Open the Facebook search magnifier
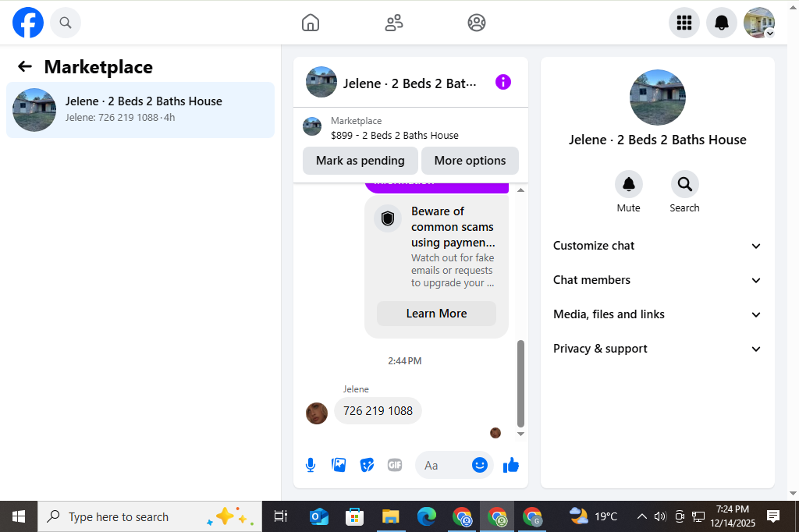 66,23
